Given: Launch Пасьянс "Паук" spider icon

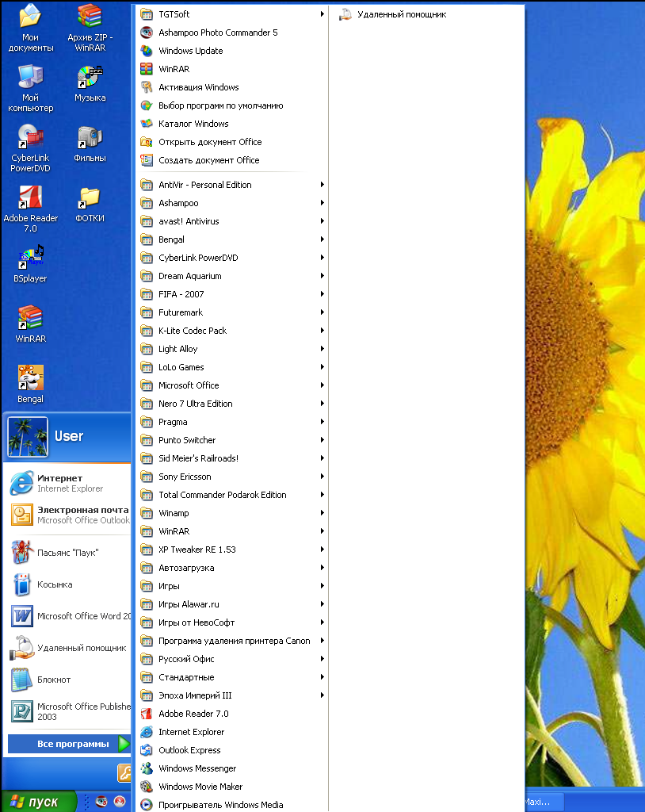Looking at the screenshot, I should [x=21, y=552].
